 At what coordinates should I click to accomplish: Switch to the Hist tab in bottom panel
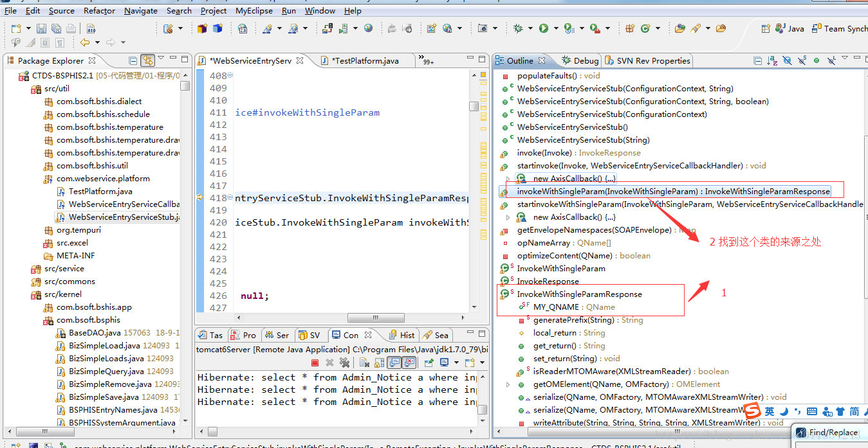[x=401, y=335]
